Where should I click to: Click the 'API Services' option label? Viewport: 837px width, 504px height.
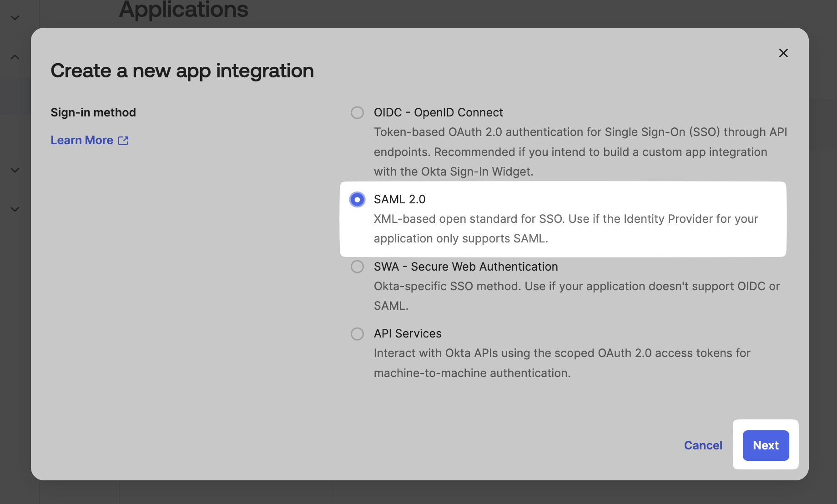pyautogui.click(x=407, y=333)
